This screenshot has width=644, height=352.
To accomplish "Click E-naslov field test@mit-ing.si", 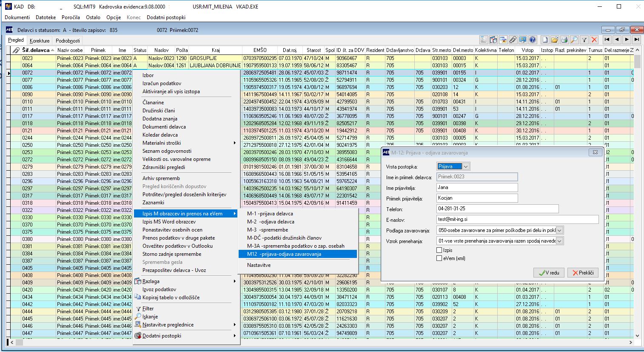I will pos(517,219).
